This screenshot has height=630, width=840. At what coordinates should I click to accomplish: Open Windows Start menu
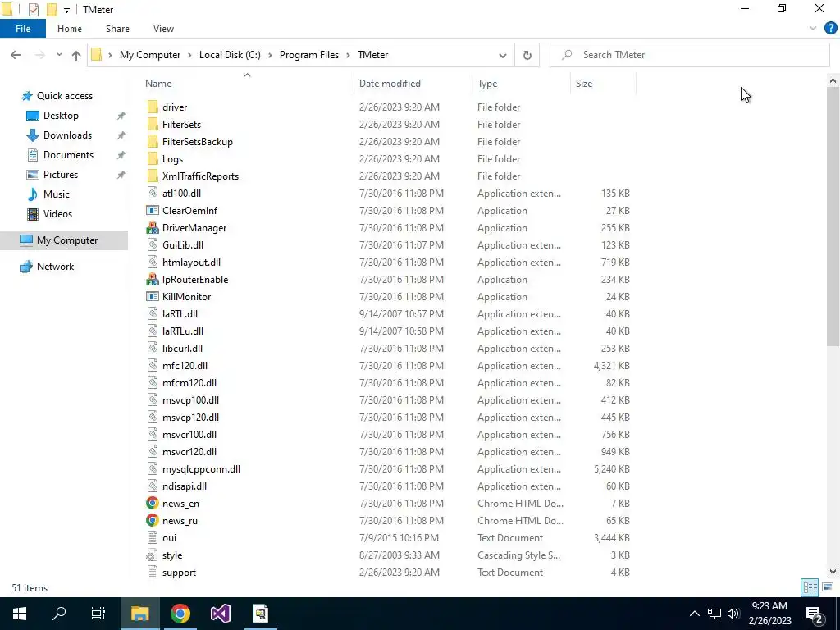tap(20, 614)
